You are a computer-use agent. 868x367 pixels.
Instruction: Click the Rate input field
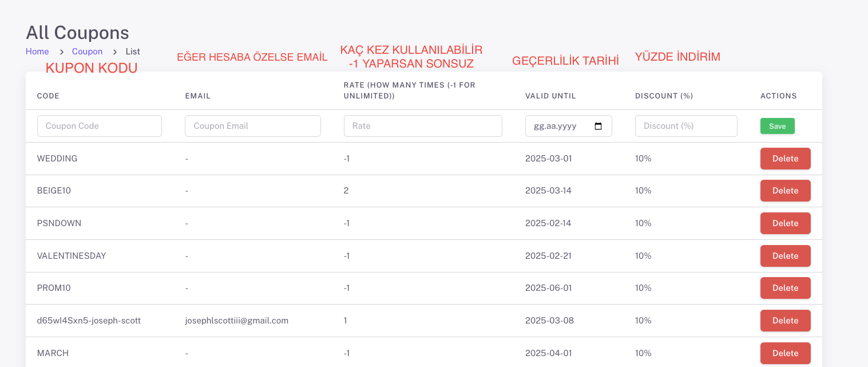coord(423,125)
